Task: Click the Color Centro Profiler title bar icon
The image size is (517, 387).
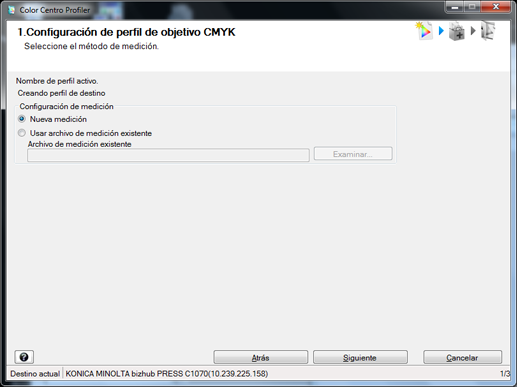Action: click(12, 10)
